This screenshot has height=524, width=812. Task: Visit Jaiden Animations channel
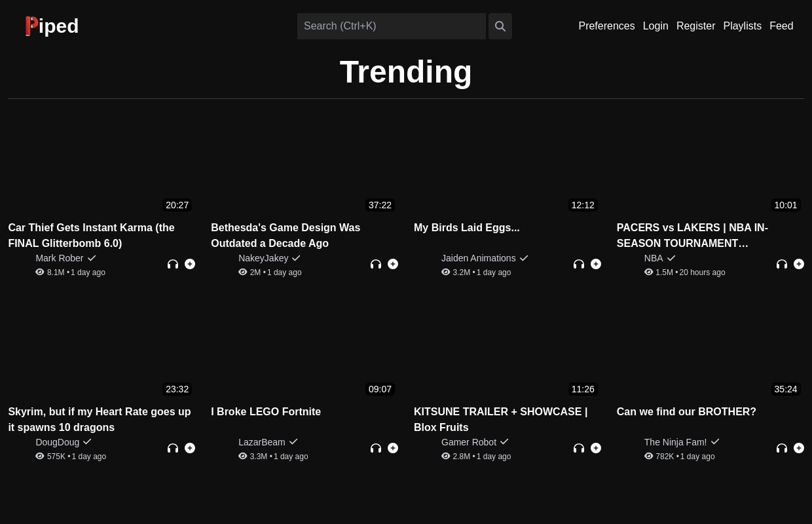click(x=479, y=258)
